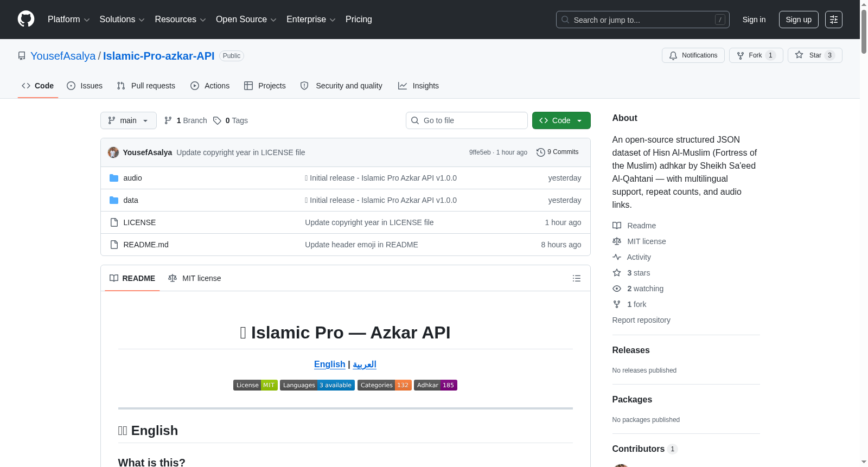The width and height of the screenshot is (868, 467).
Task: Go to the Pricing page
Action: pos(359,20)
